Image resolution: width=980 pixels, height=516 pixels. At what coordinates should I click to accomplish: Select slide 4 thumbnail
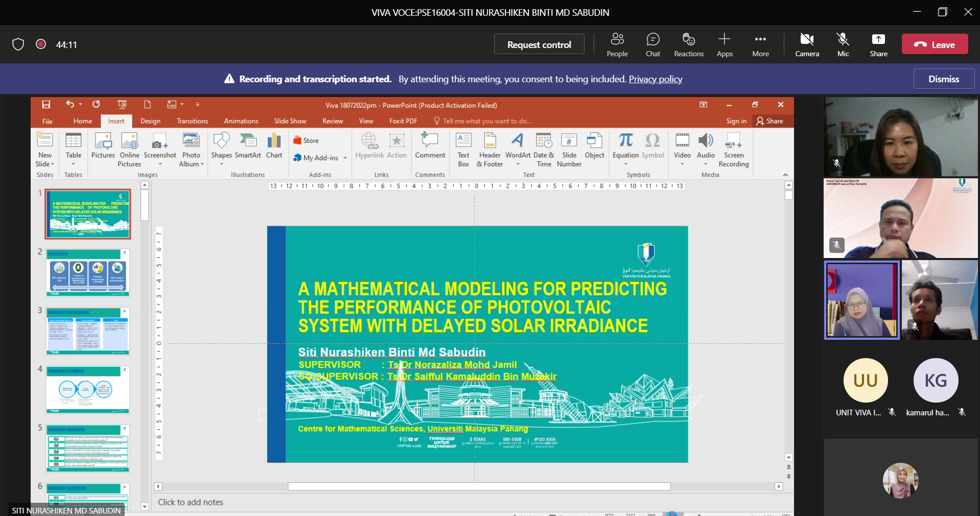88,389
